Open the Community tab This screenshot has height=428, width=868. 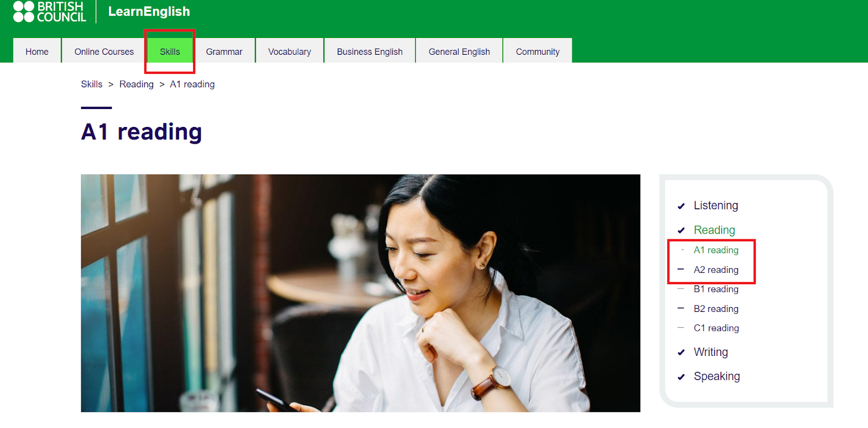pos(538,52)
